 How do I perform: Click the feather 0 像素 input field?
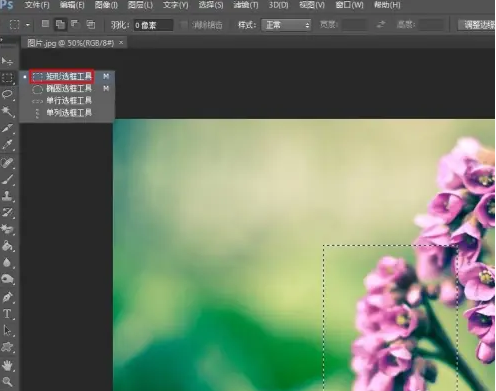(153, 25)
